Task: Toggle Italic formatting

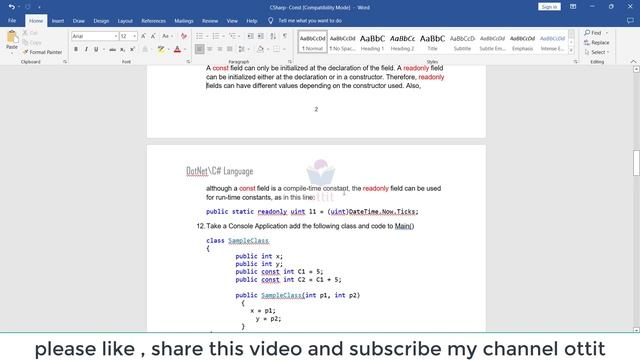Action: pyautogui.click(x=86, y=49)
